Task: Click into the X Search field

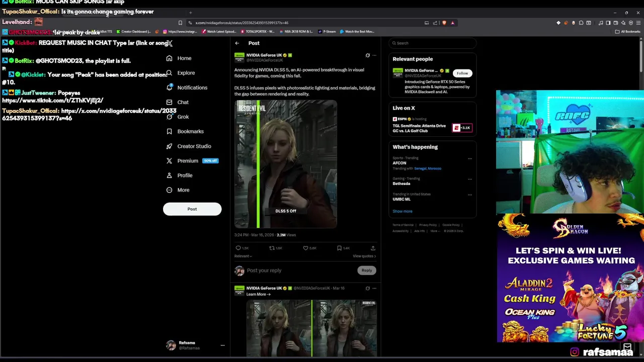Action: click(x=432, y=43)
